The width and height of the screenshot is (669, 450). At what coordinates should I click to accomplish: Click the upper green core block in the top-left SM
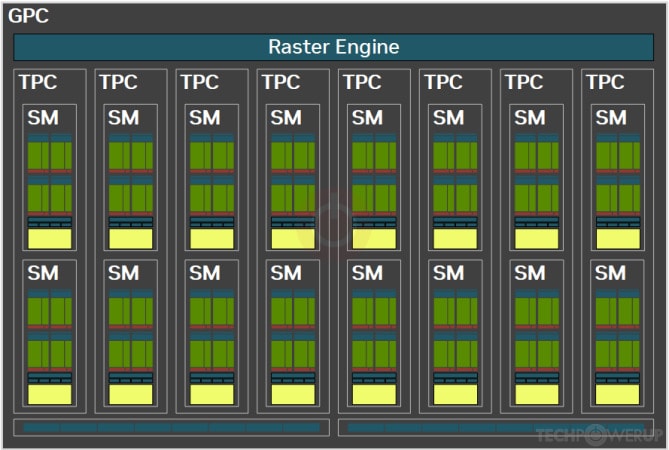point(50,155)
